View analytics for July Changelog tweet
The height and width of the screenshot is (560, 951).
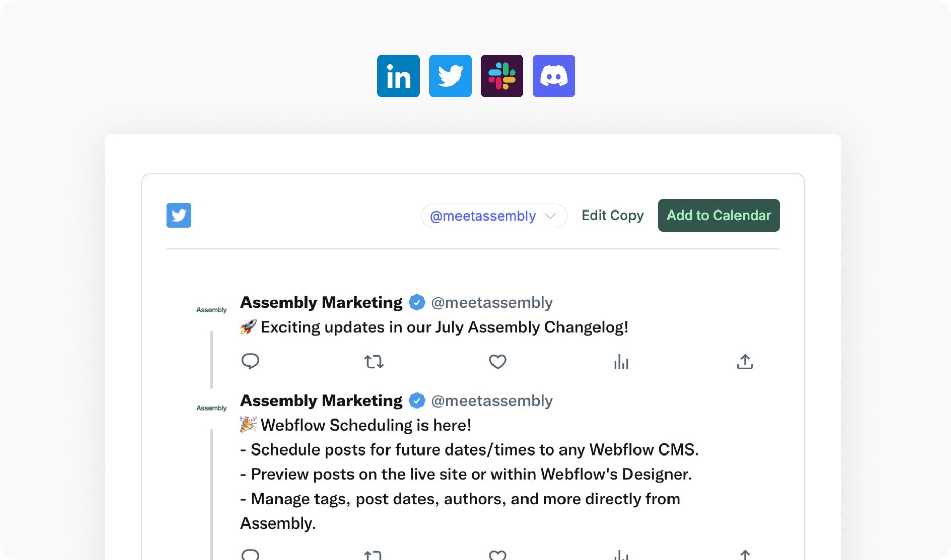(x=621, y=362)
